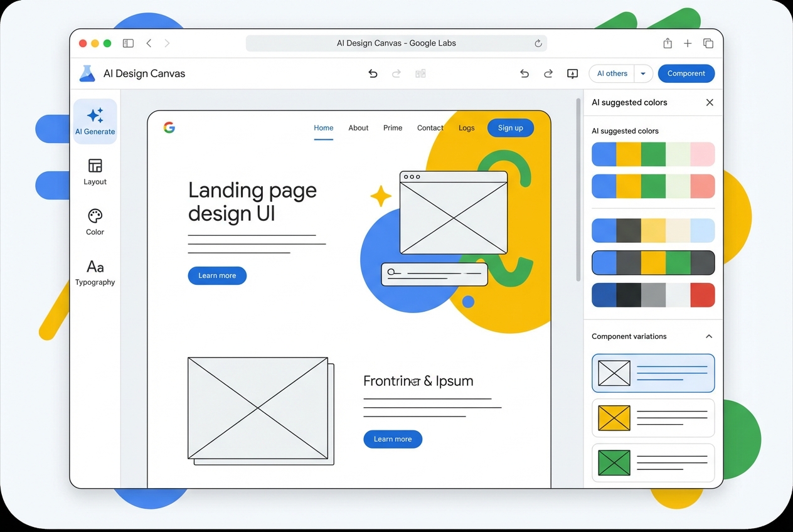Click the browser sidebar toggle icon
The height and width of the screenshot is (532, 793).
(128, 43)
